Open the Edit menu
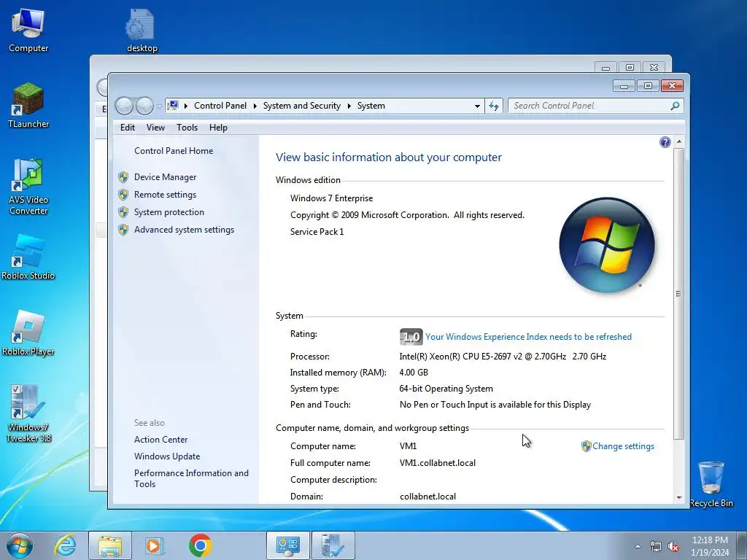Image resolution: width=747 pixels, height=560 pixels. pyautogui.click(x=128, y=128)
